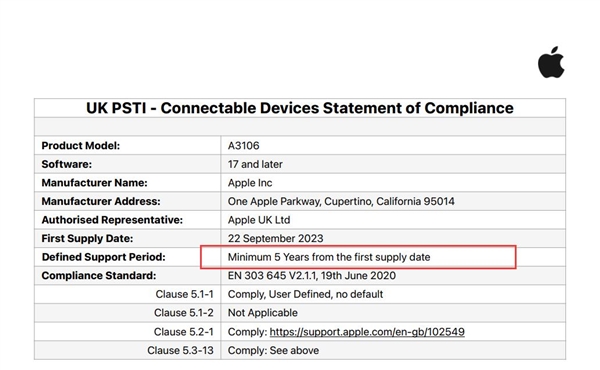Select the Product Model value A3106
The image size is (600, 370).
click(x=243, y=145)
